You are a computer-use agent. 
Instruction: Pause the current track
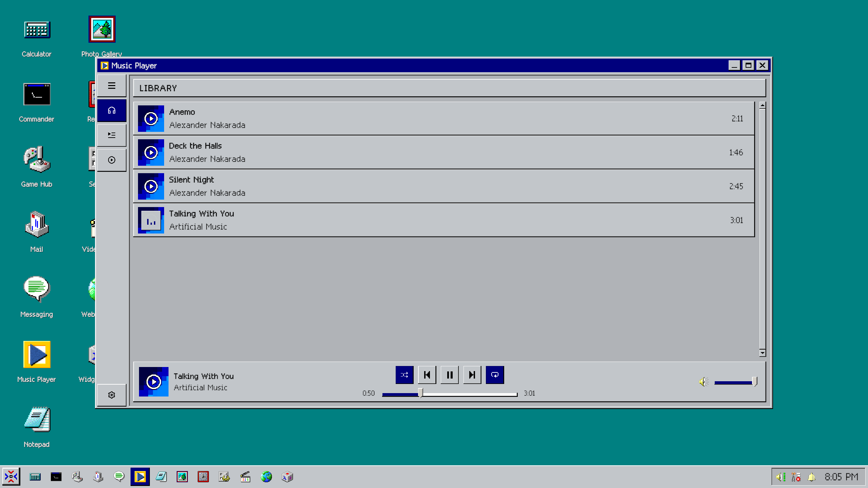tap(450, 375)
